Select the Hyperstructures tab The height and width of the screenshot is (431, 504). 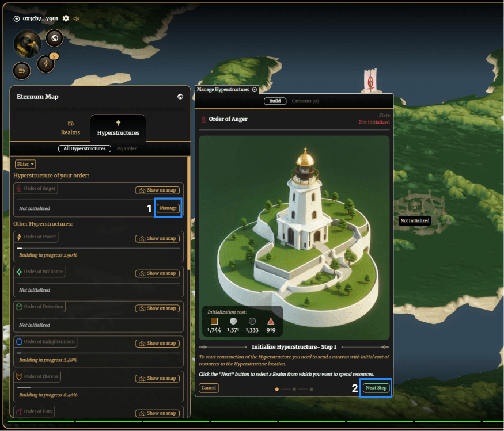tap(118, 128)
